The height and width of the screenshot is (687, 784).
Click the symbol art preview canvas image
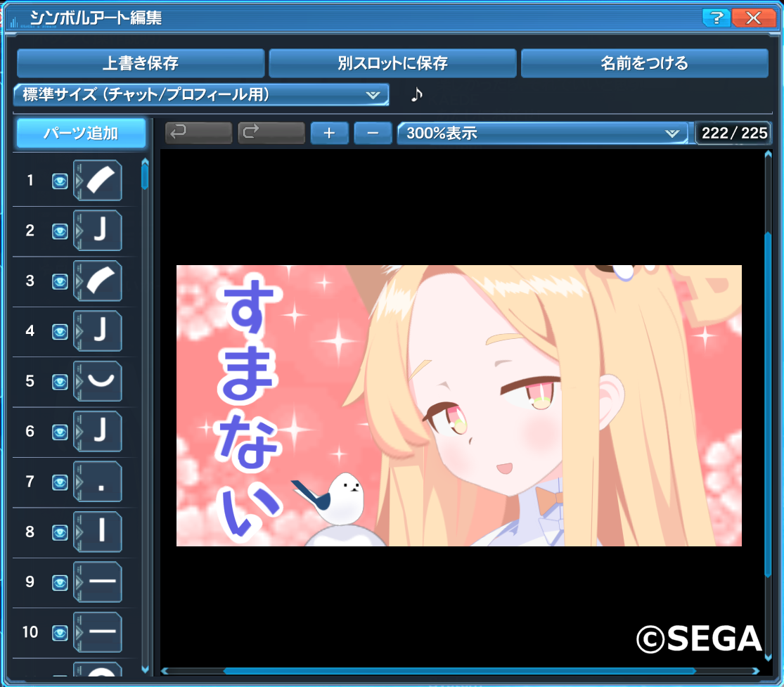click(x=459, y=406)
